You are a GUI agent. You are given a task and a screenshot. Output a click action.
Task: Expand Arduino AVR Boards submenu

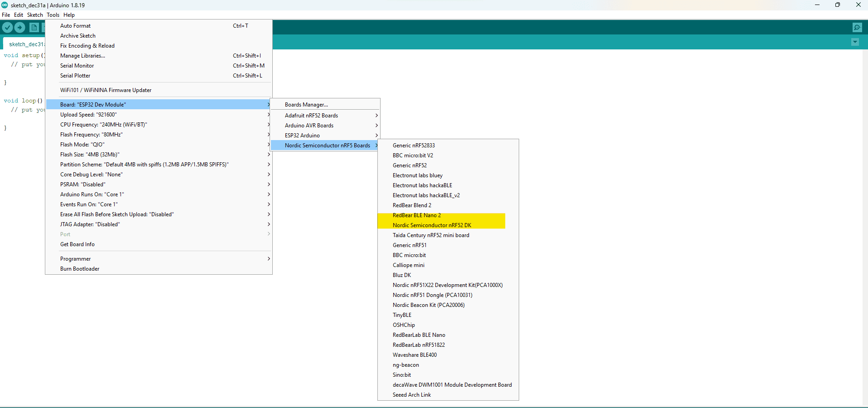point(325,126)
